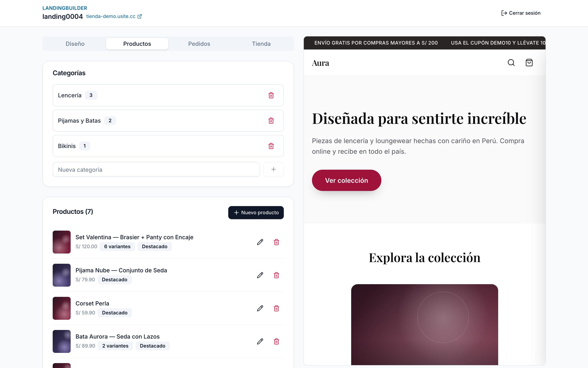
Task: Click USA EL CUPÓN DEMO10 banner text
Action: tap(498, 43)
